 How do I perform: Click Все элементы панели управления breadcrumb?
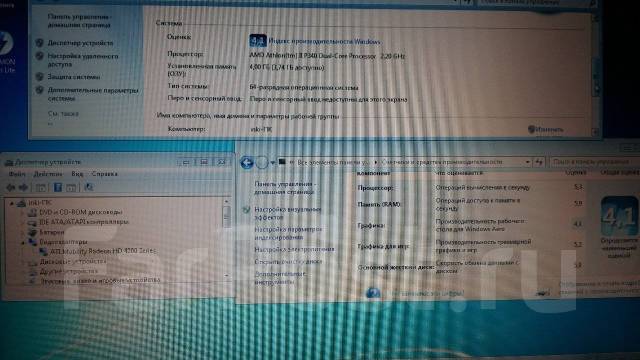[333, 162]
